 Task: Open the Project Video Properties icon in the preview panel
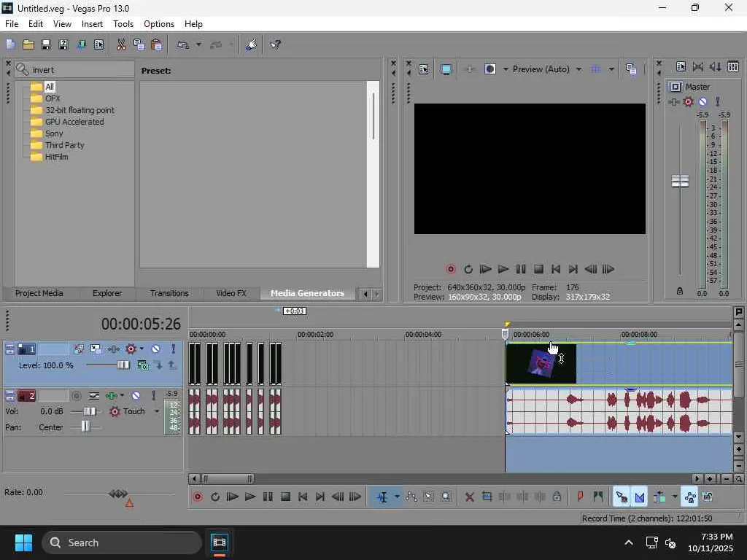pos(424,69)
